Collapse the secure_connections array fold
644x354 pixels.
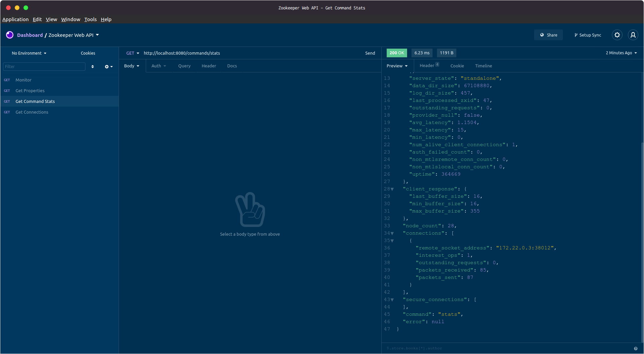click(392, 300)
